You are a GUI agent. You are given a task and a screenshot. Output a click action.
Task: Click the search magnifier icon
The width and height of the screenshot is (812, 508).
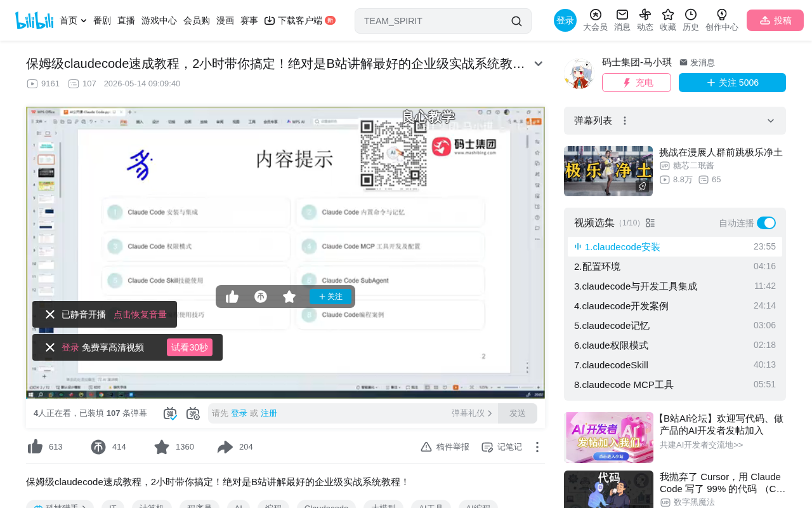coord(516,21)
